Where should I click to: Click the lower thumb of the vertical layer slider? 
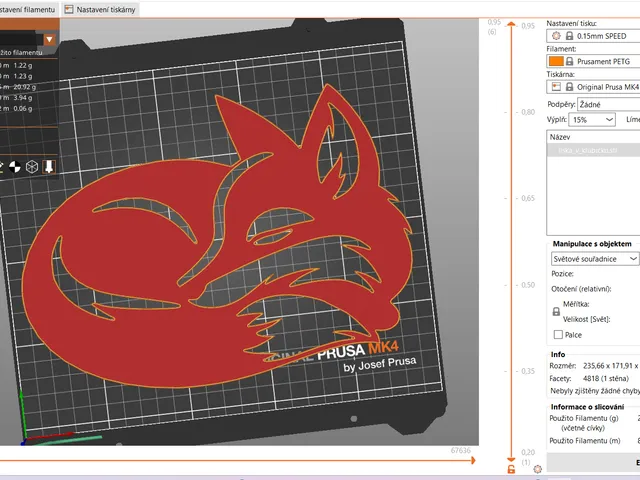point(511,460)
